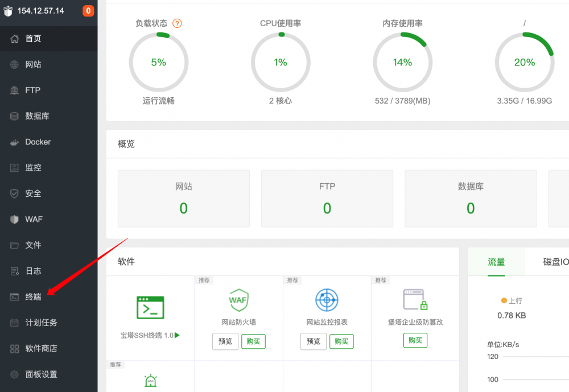Click the question mark beside 负载状态
Screen dimensions: 569x392
(177, 23)
